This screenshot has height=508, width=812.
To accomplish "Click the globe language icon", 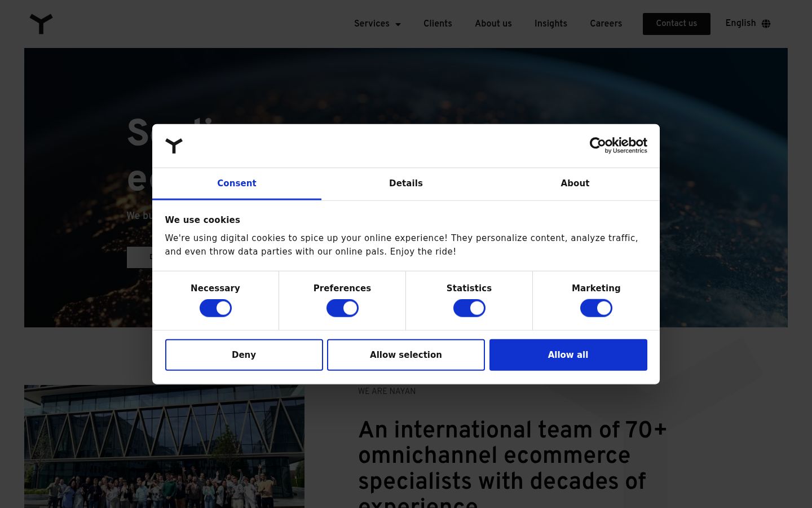I will coord(766,24).
